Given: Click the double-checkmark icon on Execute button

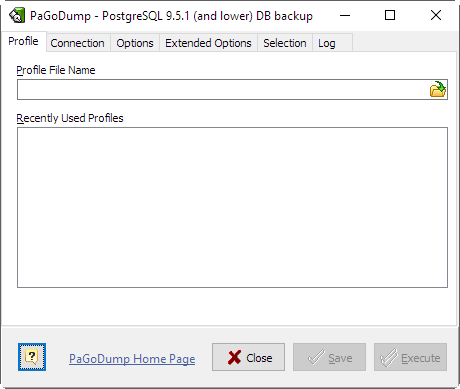Looking at the screenshot, I should (x=389, y=357).
